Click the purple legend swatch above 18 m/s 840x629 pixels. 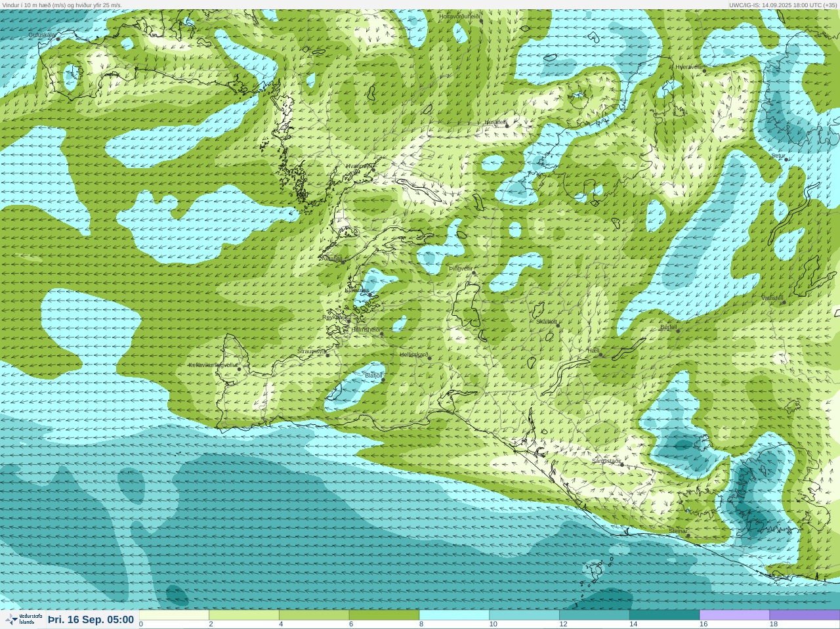pyautogui.click(x=805, y=615)
